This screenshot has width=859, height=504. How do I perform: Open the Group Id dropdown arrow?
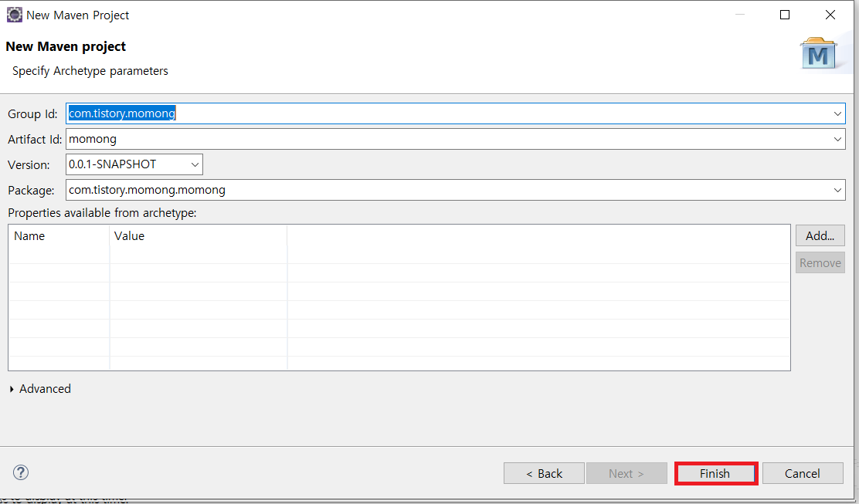pos(837,113)
